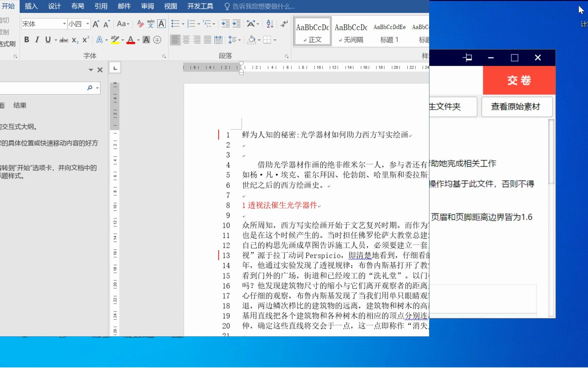
Task: Click the 交卷 submit button
Action: [x=519, y=80]
